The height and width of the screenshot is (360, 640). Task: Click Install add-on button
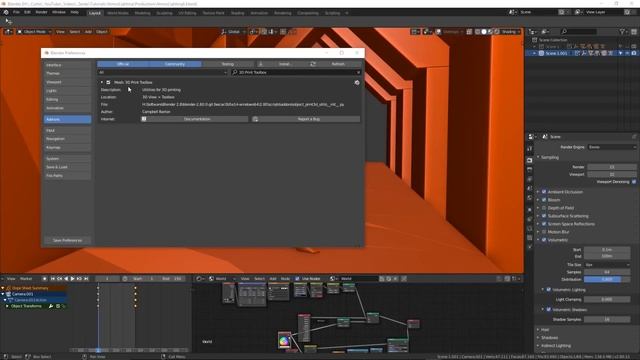click(282, 64)
